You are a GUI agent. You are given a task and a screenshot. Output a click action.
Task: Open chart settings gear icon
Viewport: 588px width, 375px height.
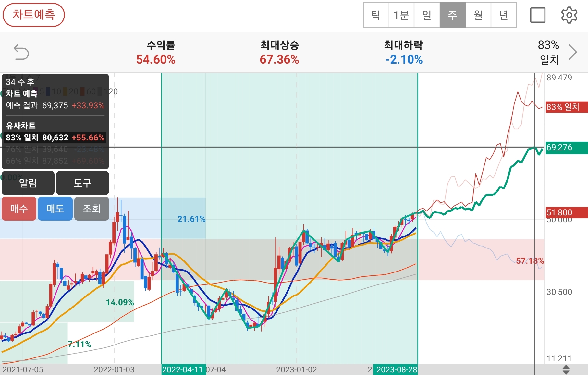569,15
